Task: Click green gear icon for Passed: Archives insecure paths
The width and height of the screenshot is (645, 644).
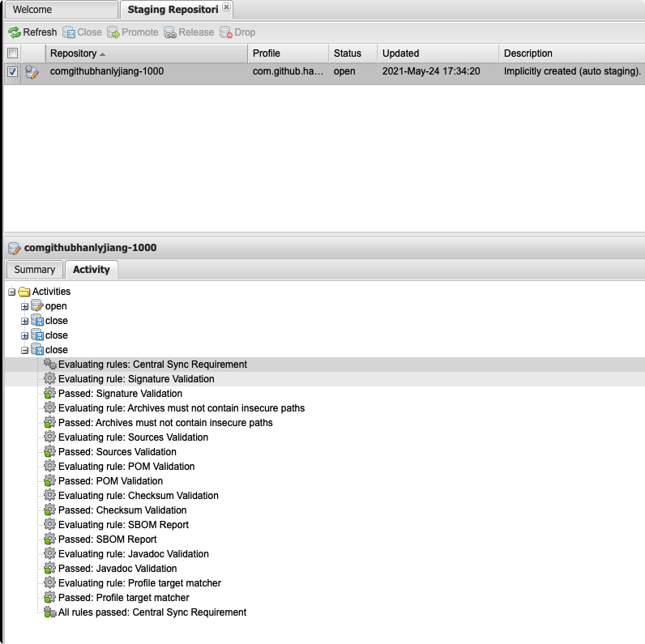Action: click(x=49, y=422)
